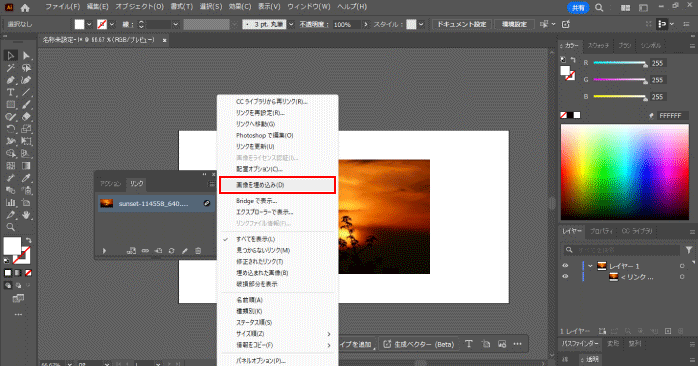The image size is (698, 366).
Task: Click the 環境設定 button
Action: (514, 24)
